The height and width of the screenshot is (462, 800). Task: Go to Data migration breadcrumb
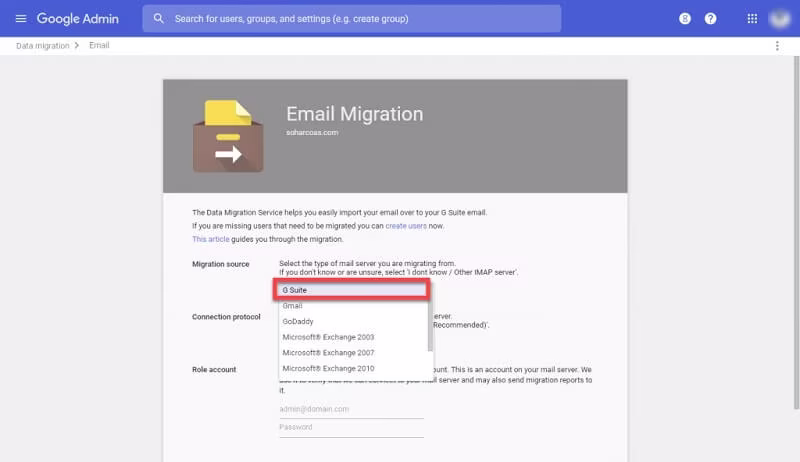(x=42, y=45)
